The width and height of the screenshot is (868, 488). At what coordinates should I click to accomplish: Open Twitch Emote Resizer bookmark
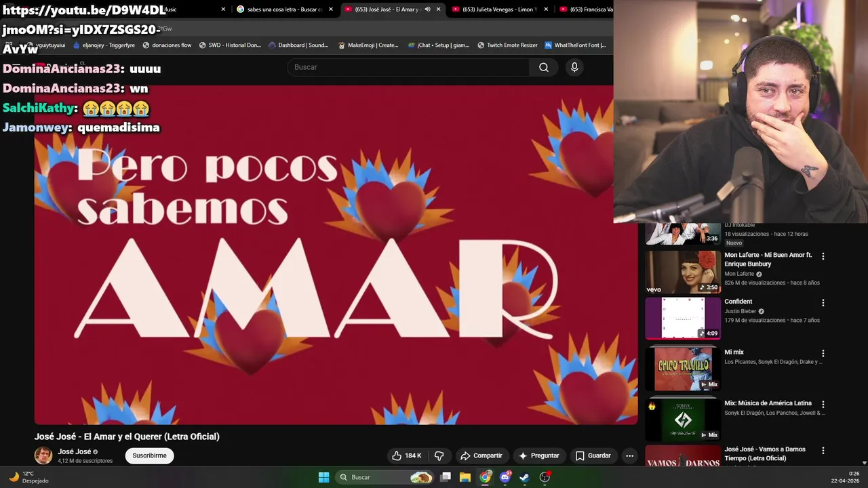click(507, 45)
